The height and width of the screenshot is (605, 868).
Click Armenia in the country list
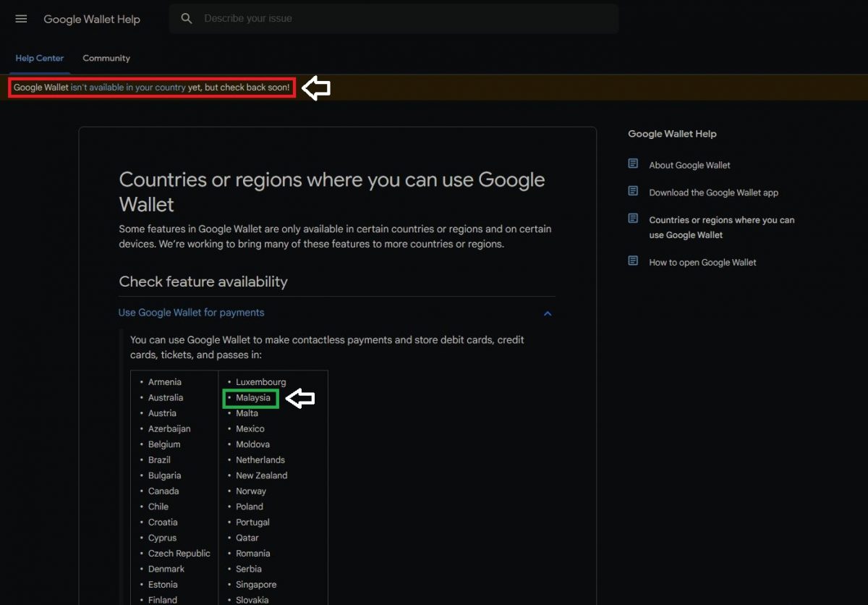165,382
